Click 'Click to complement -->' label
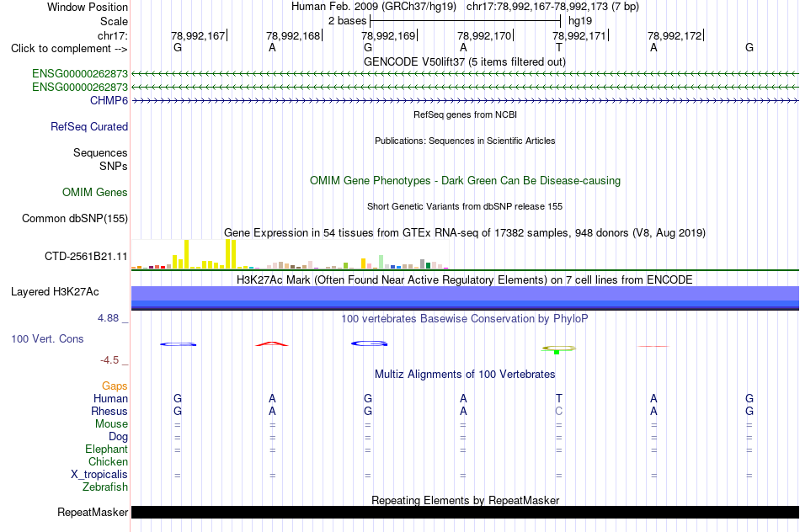Image resolution: width=800 pixels, height=532 pixels. (69, 49)
